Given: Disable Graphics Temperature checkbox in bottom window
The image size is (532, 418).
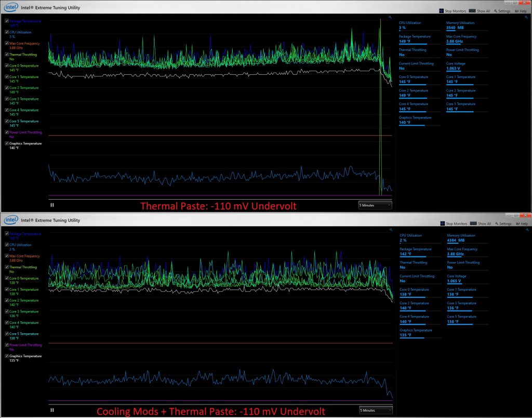Looking at the screenshot, I should (7, 356).
